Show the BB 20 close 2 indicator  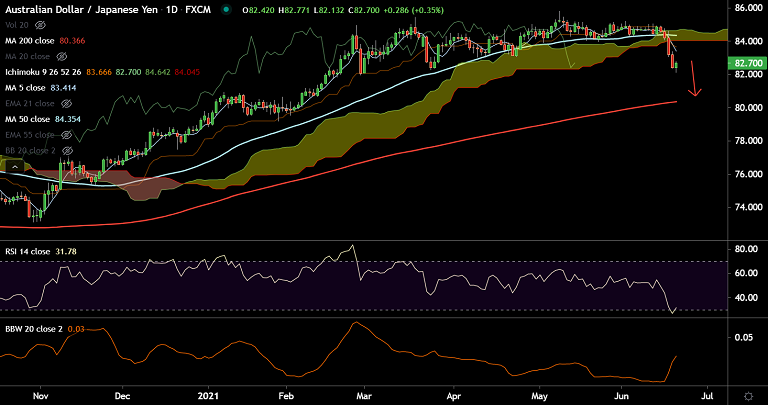tap(67, 150)
